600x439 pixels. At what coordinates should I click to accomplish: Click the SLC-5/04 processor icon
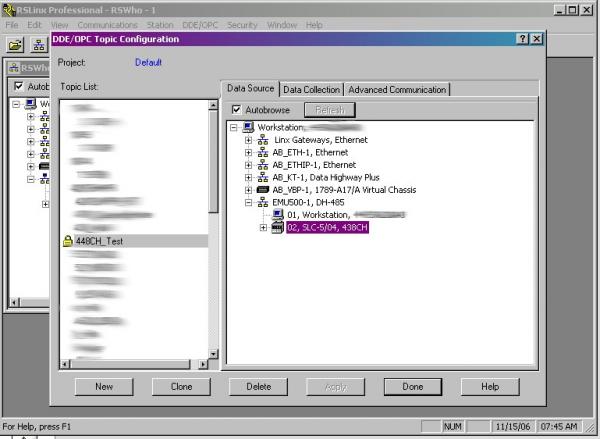pos(277,227)
